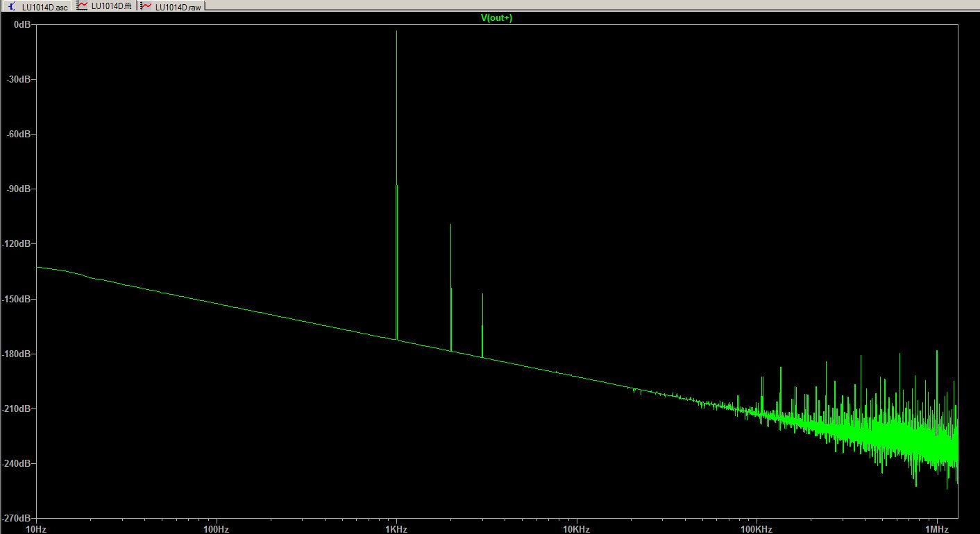Screen dimensions: 980x534
Task: Click the -30dB vertical axis label
Action: pos(20,79)
